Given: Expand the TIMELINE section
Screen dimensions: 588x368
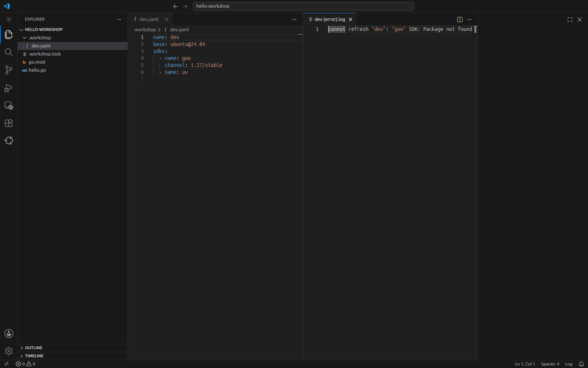Looking at the screenshot, I should pos(72,356).
